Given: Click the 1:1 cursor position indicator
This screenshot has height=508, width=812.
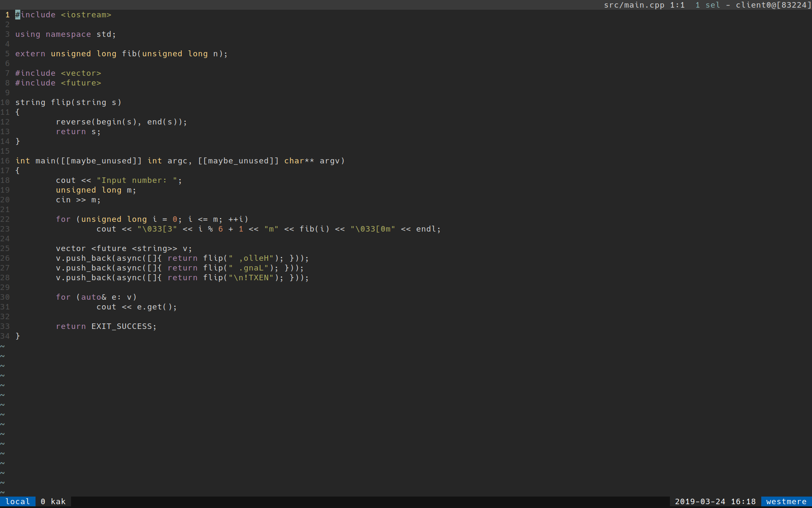Looking at the screenshot, I should click(677, 5).
